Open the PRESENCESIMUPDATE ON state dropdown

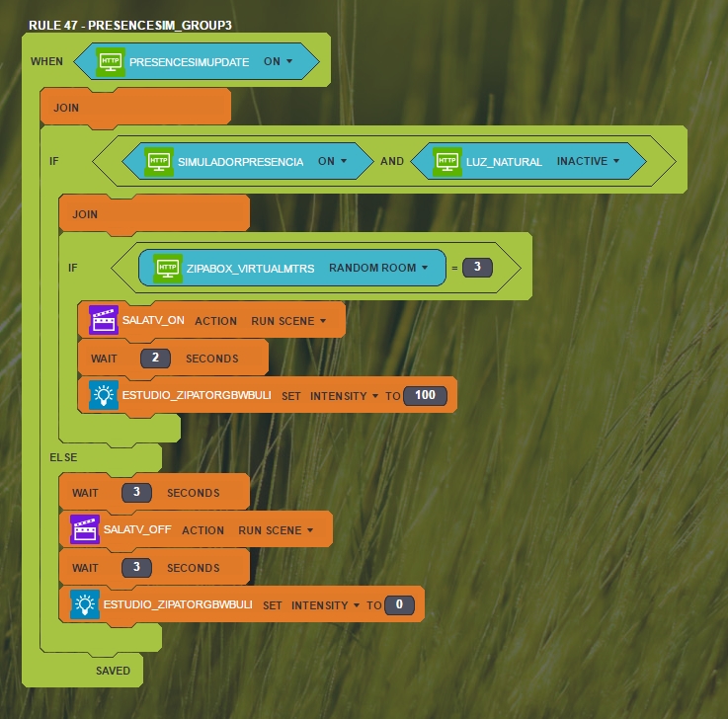pos(279,61)
